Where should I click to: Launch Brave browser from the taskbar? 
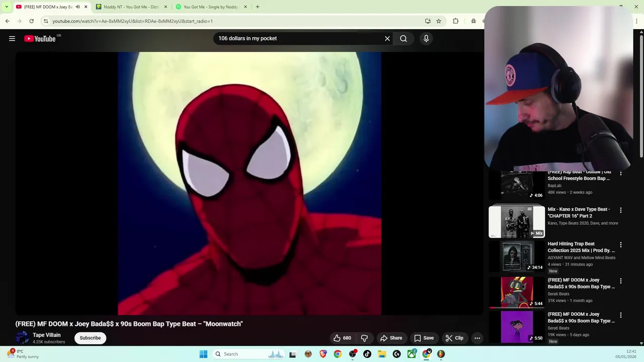click(323, 354)
